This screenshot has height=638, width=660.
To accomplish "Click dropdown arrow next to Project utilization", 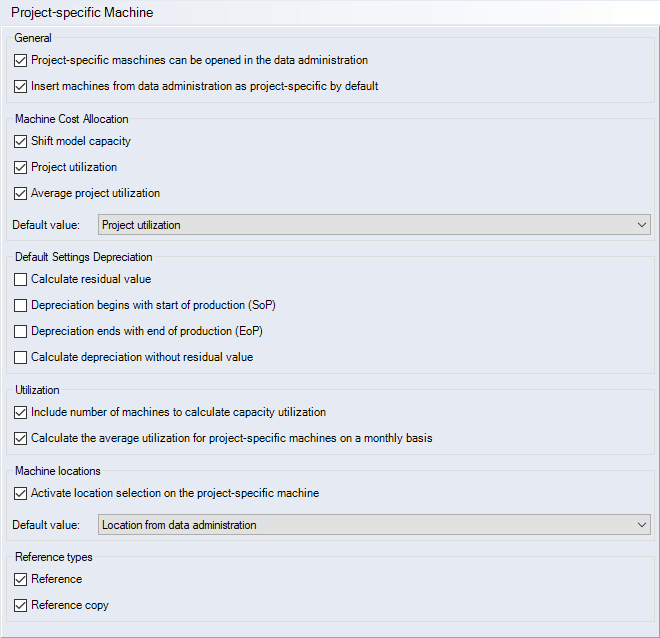I will (642, 225).
